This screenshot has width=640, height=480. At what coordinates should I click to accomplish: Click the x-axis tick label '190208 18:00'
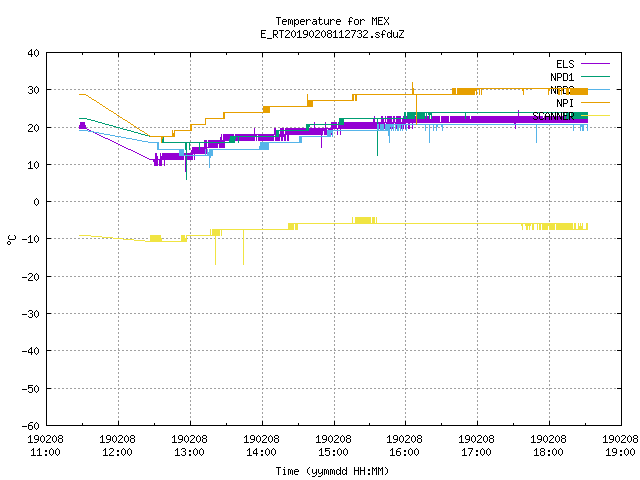click(x=548, y=446)
